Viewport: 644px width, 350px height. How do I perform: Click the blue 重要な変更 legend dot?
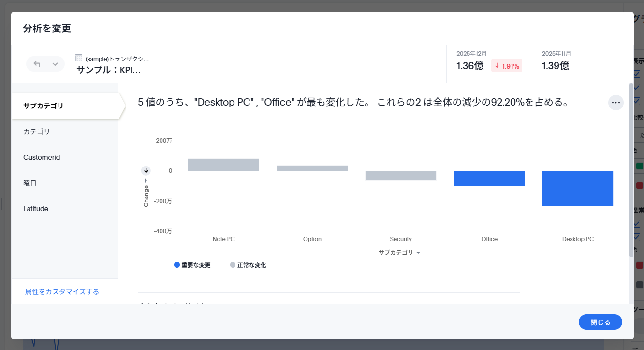pyautogui.click(x=177, y=265)
